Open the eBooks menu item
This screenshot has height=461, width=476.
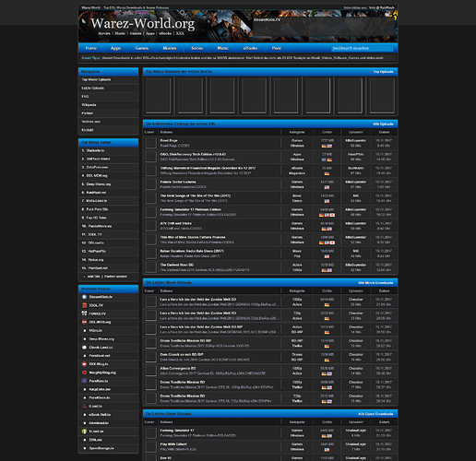(250, 48)
